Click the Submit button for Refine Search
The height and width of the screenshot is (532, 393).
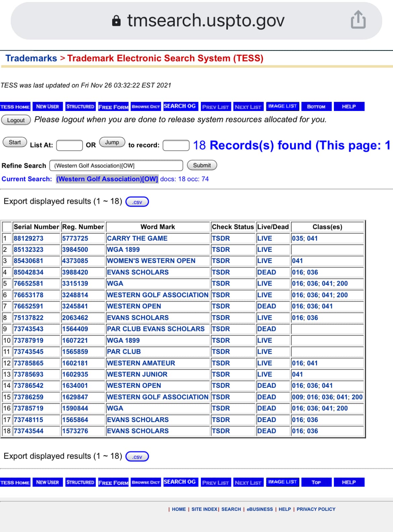pyautogui.click(x=202, y=165)
